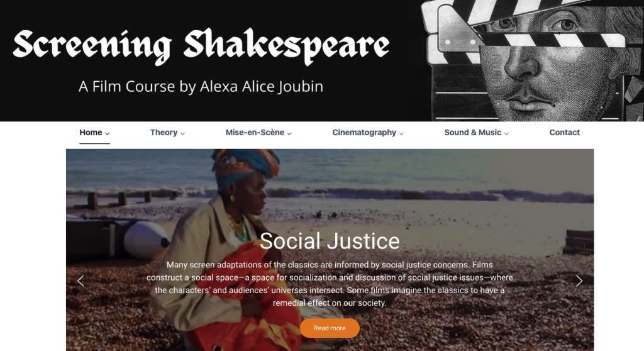The width and height of the screenshot is (644, 351).
Task: Go to the Home navigation item
Action: 91,132
